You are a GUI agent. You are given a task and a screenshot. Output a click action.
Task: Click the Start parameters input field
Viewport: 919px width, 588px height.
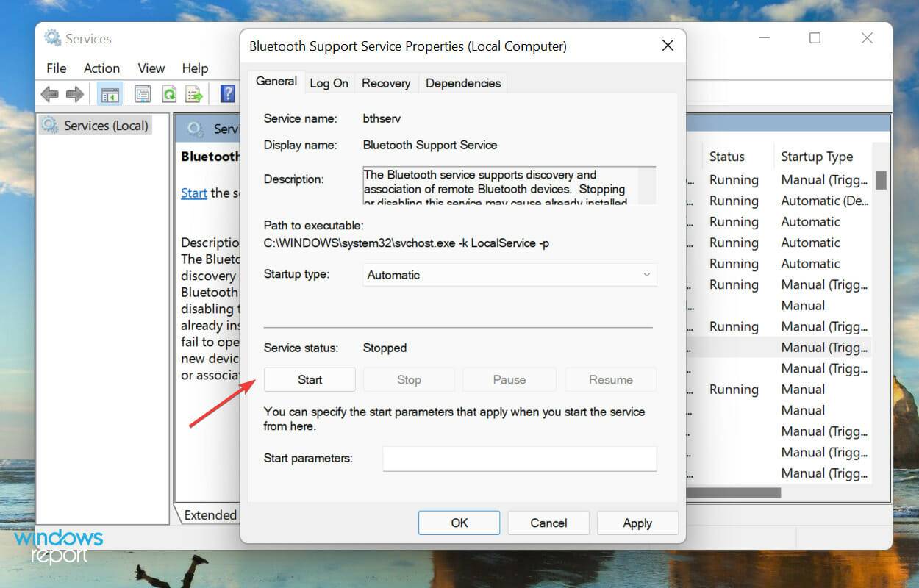click(x=519, y=459)
